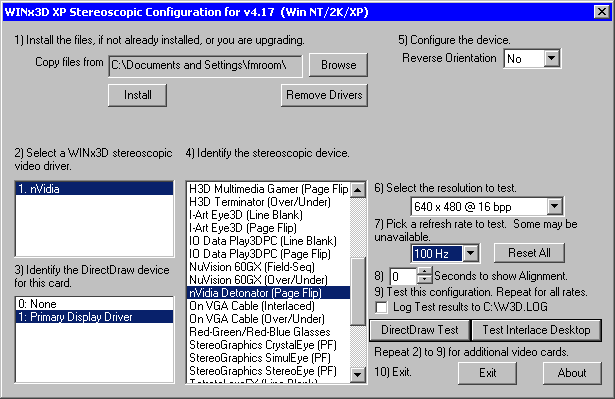Click the Browse button
The image size is (615, 399).
pos(338,65)
